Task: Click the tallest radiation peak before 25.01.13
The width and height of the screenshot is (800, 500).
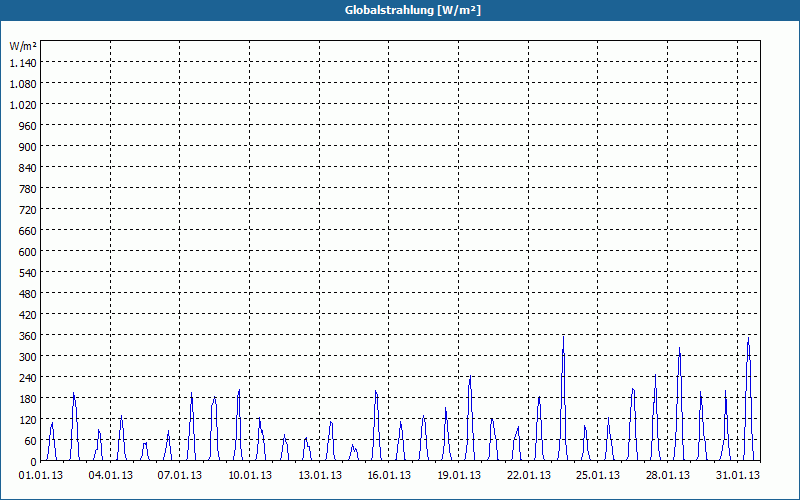Action: tap(563, 398)
